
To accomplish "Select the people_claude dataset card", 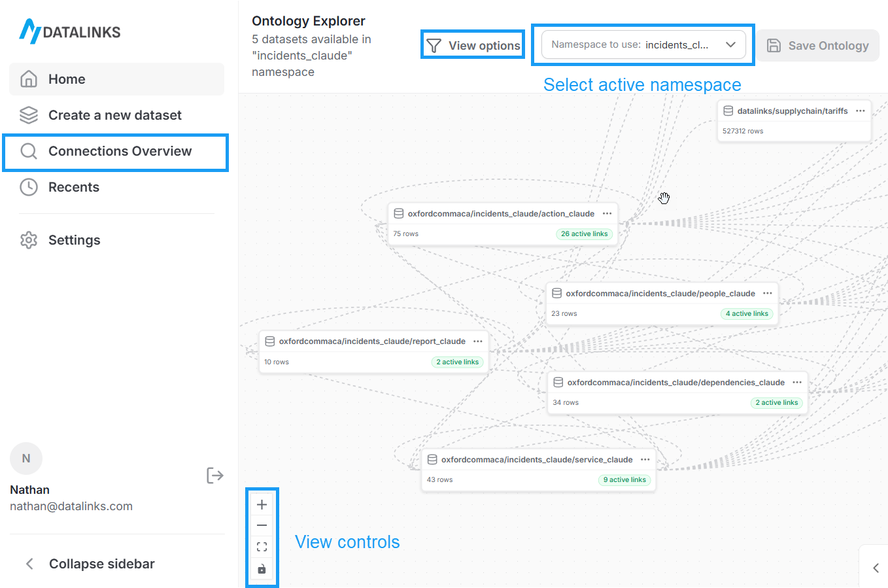I will tap(662, 293).
